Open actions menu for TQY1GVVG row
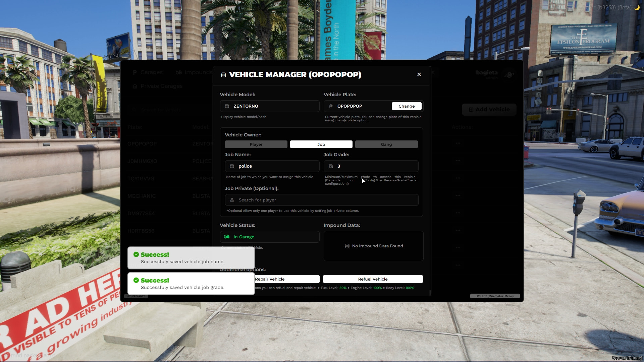 click(x=458, y=178)
